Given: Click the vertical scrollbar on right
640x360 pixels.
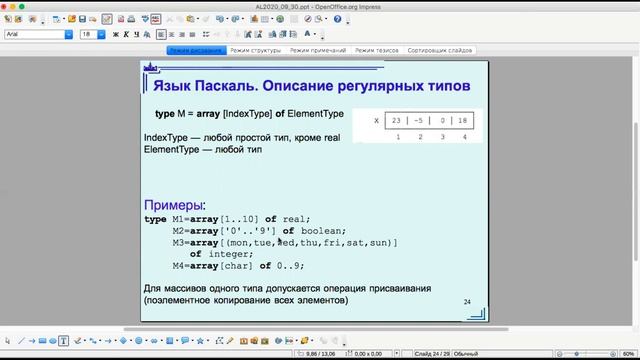Looking at the screenshot, I should click(x=636, y=192).
